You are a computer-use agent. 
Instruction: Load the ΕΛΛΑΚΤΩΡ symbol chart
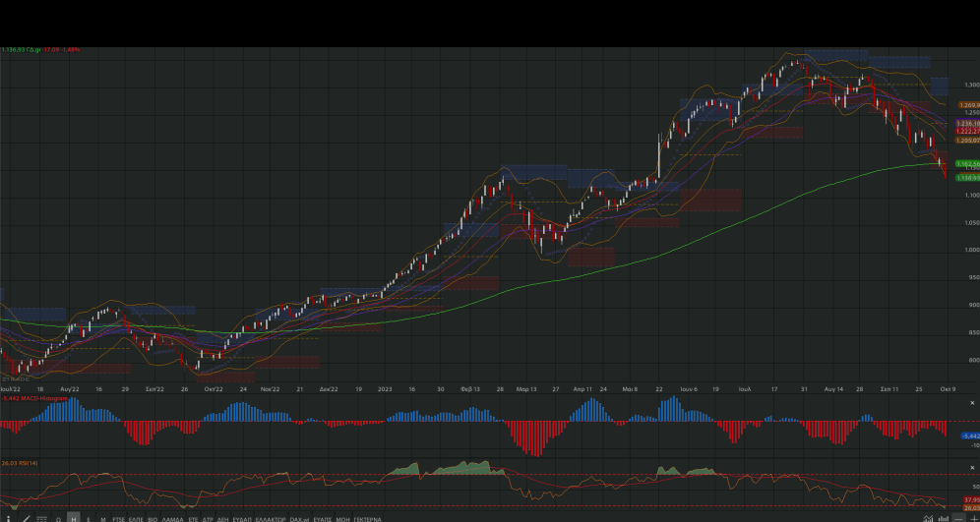click(271, 519)
